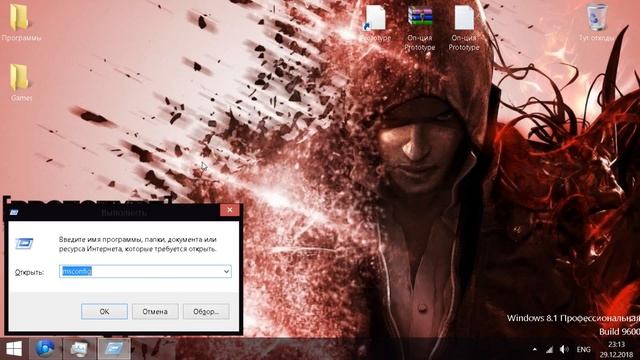Show hidden system tray icons

535,349
